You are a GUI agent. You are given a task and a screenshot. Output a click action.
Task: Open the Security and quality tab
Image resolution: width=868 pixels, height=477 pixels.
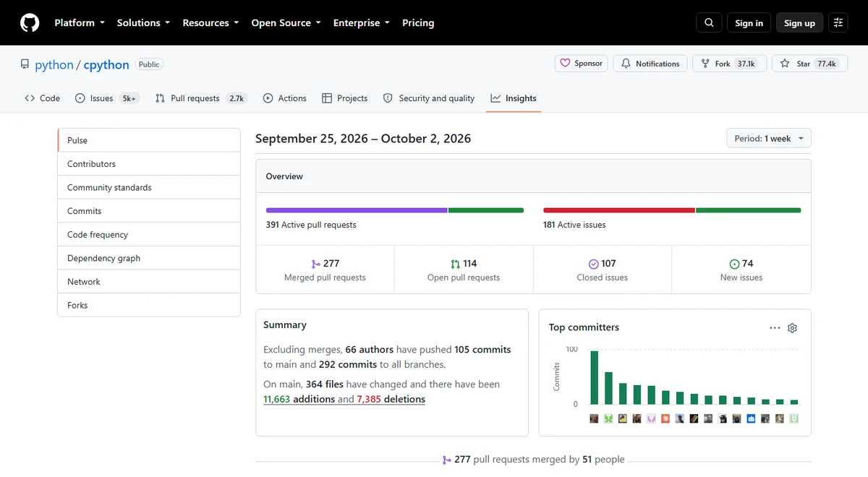click(429, 98)
